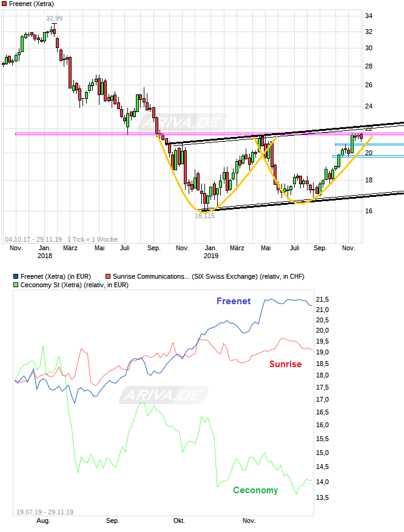Click the 13,5 value on lower price axis

click(323, 497)
